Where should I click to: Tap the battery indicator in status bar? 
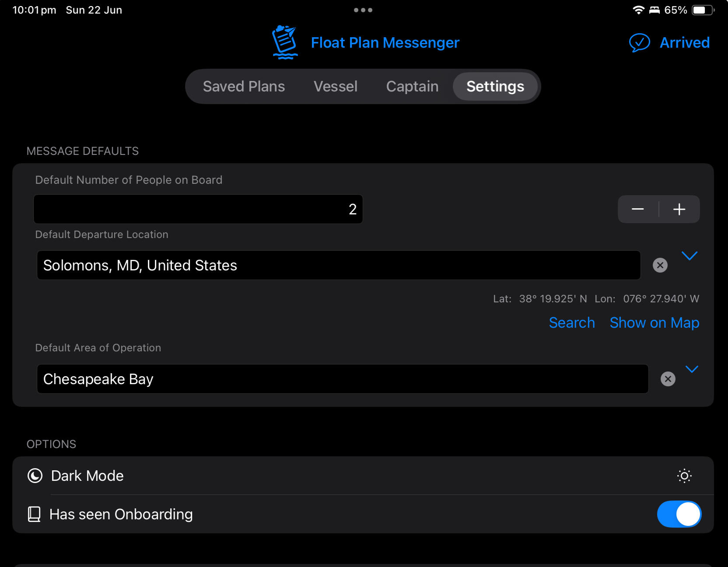click(702, 10)
